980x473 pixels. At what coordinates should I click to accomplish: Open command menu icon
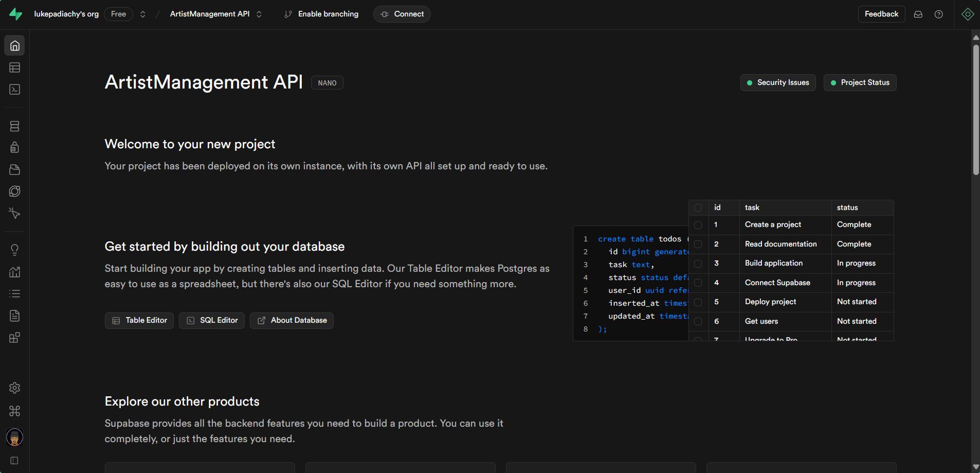[x=15, y=411]
